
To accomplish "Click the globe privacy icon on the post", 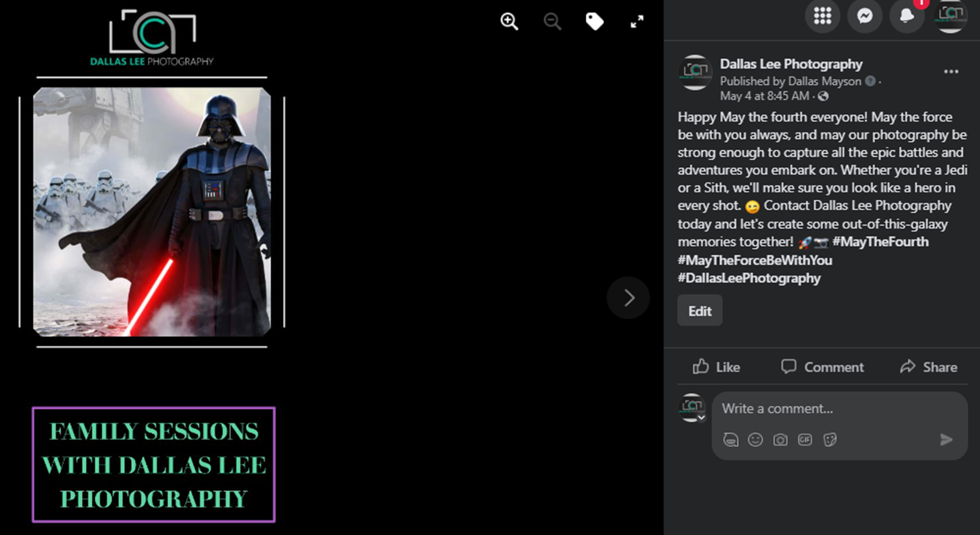I will coord(823,96).
